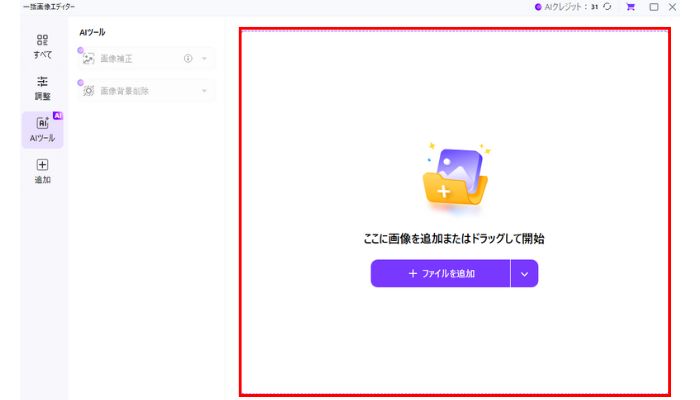
Task: Open dropdown arrow next to ファイルを追加
Action: [x=524, y=274]
